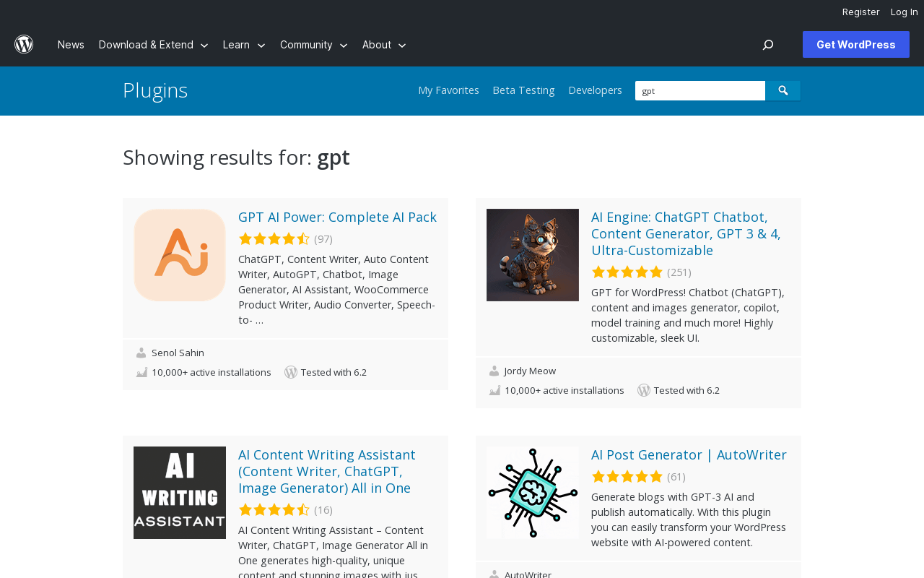Click AI Post Generator star rating
This screenshot has height=578, width=924.
point(627,477)
